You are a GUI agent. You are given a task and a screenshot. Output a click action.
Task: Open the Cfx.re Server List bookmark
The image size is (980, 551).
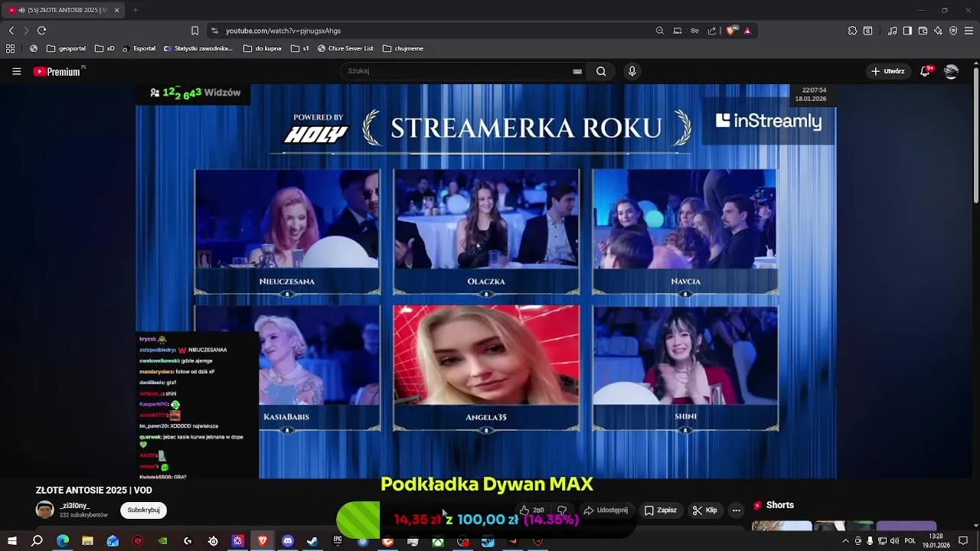coord(345,48)
